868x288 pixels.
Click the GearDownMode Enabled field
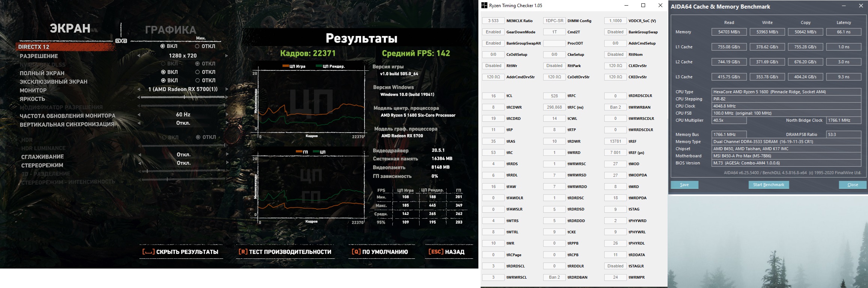[493, 32]
